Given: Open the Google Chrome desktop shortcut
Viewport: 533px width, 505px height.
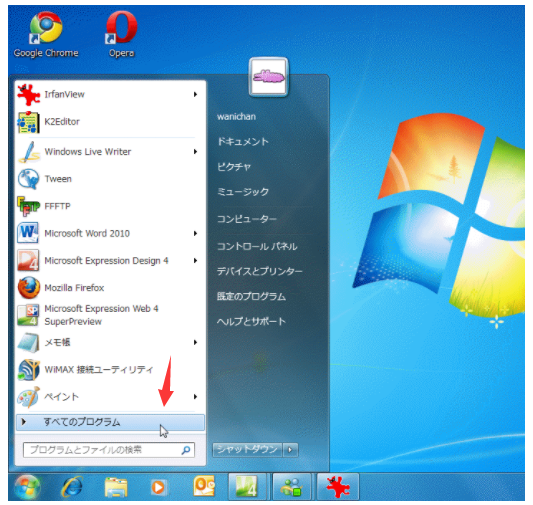Looking at the screenshot, I should pyautogui.click(x=46, y=34).
